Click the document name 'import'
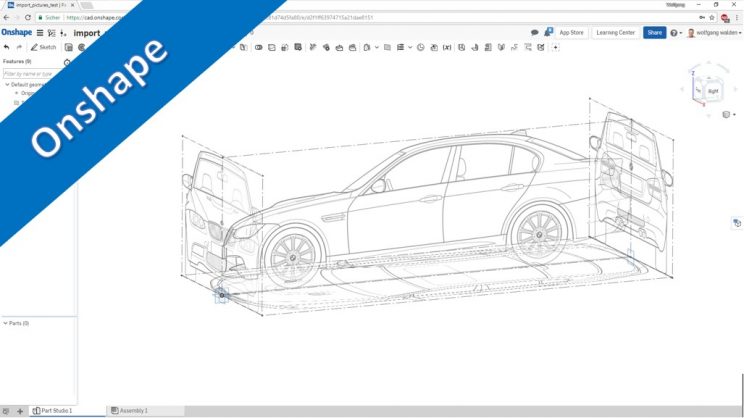 (87, 33)
